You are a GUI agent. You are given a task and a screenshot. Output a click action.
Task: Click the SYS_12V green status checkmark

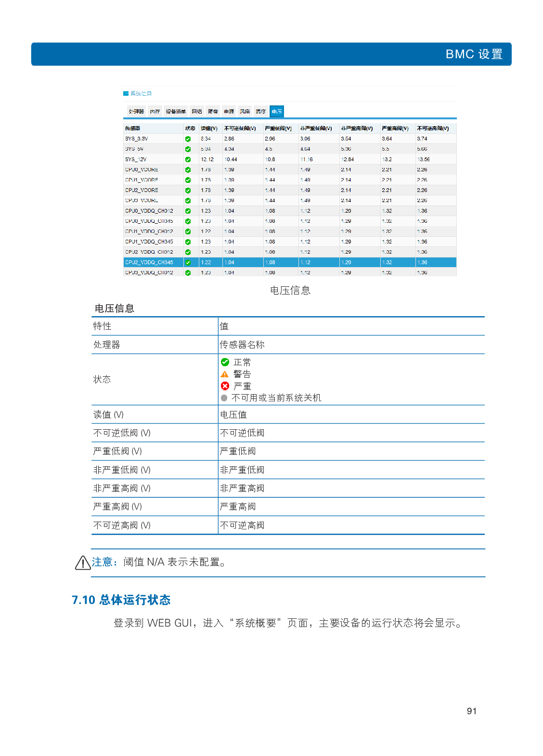(x=188, y=160)
